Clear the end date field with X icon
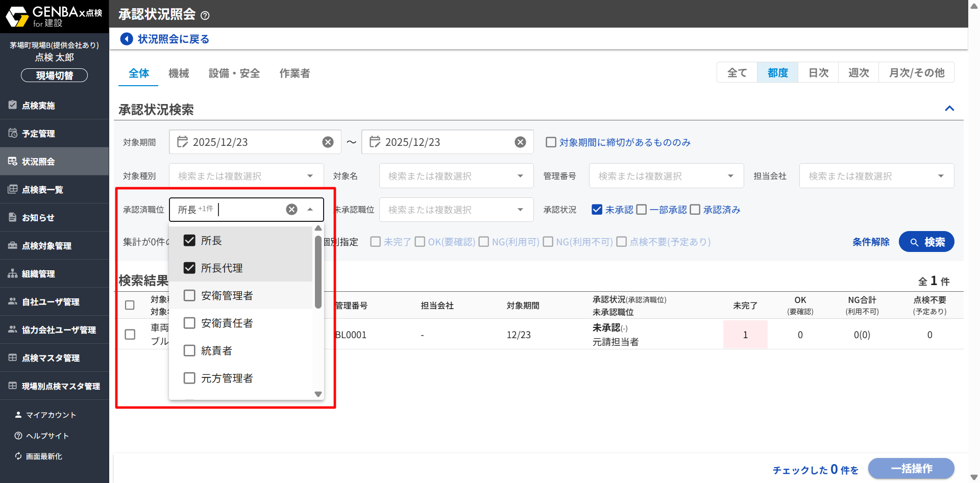This screenshot has height=483, width=980. (520, 142)
